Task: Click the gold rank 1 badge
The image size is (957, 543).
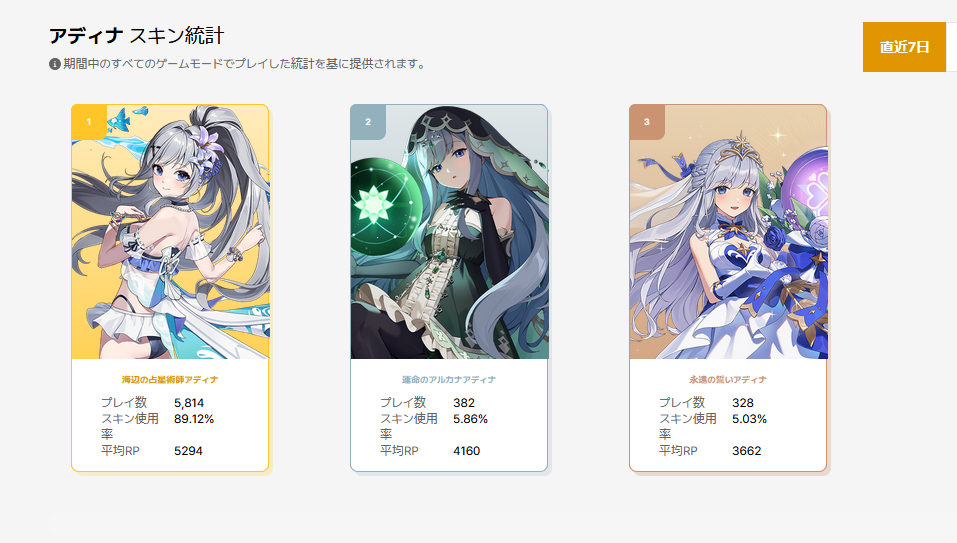Action: (x=89, y=122)
